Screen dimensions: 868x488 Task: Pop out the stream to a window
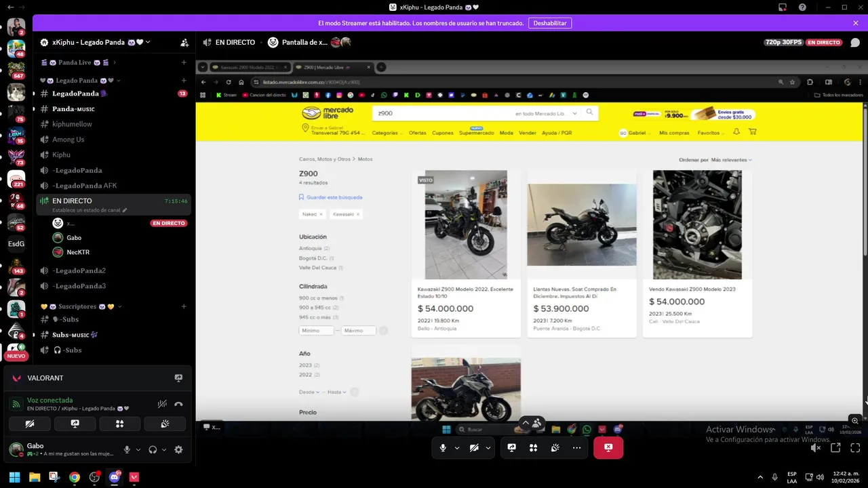click(835, 447)
